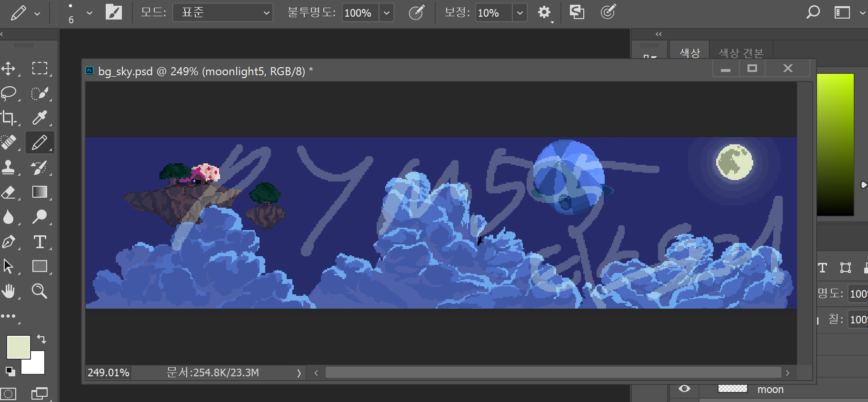The width and height of the screenshot is (868, 402).
Task: Reset default foreground and background colors
Action: 10,371
